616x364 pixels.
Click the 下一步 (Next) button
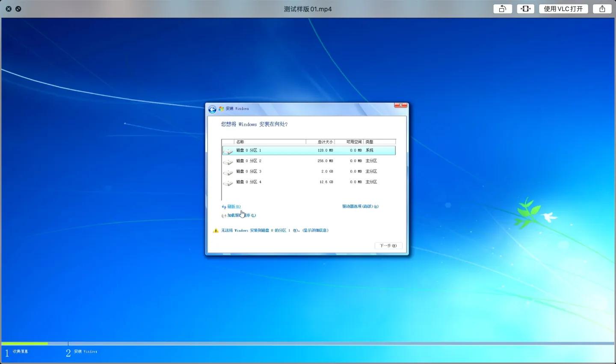point(388,246)
